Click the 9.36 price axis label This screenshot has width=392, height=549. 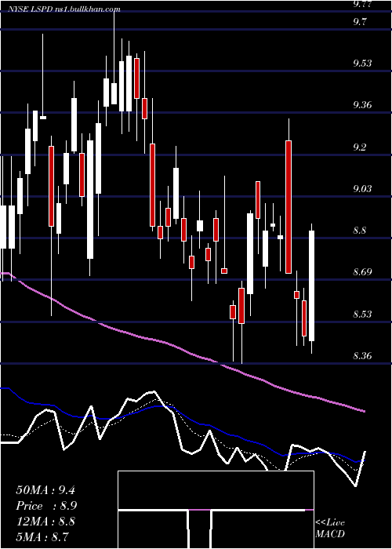coord(362,104)
